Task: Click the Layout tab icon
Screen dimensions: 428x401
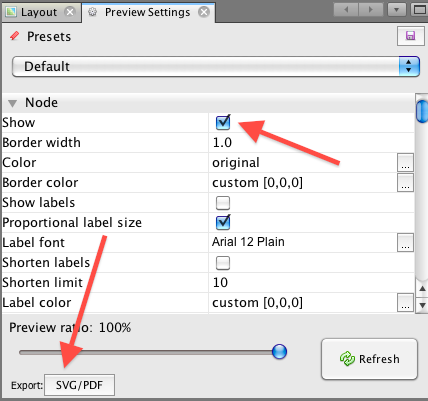Action: [11, 12]
